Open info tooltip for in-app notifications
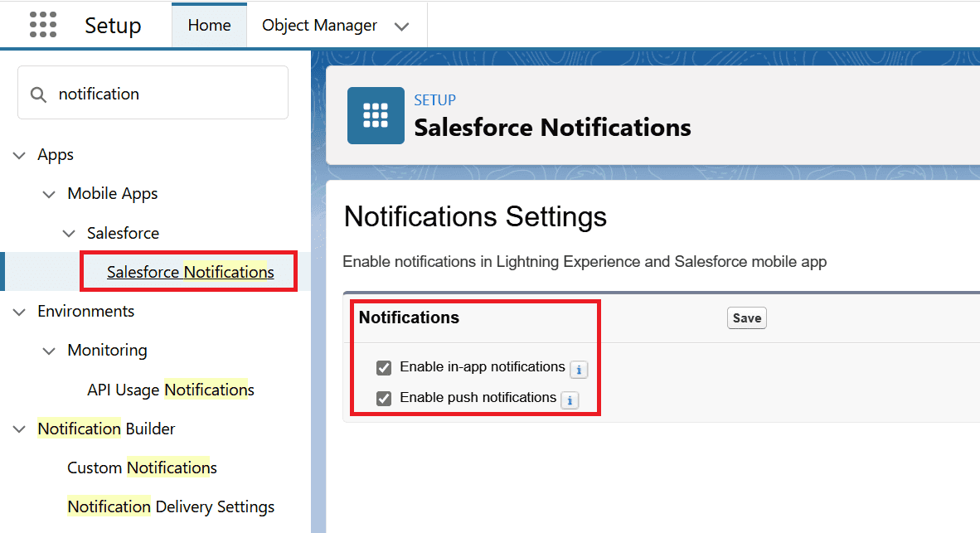Screen dimensions: 980x533 coord(579,370)
